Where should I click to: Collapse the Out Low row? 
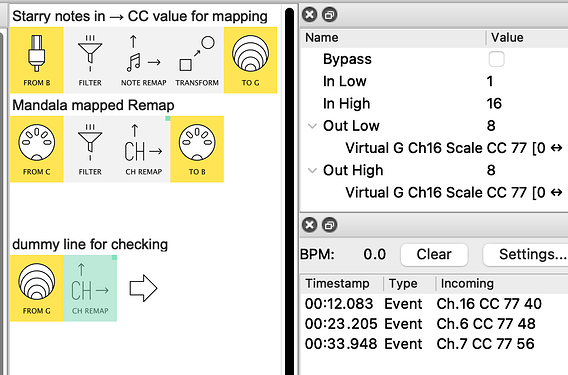[x=312, y=126]
